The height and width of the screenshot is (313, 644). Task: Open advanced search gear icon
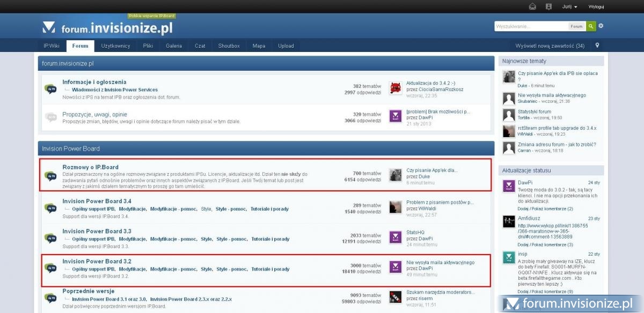(x=601, y=26)
